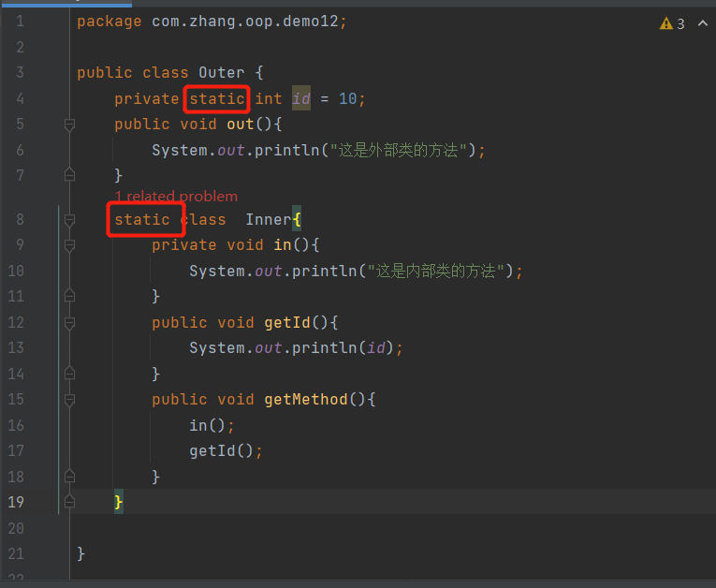Screen dimensions: 716x588
Task: Click the getMethod method name
Action: [306, 400]
